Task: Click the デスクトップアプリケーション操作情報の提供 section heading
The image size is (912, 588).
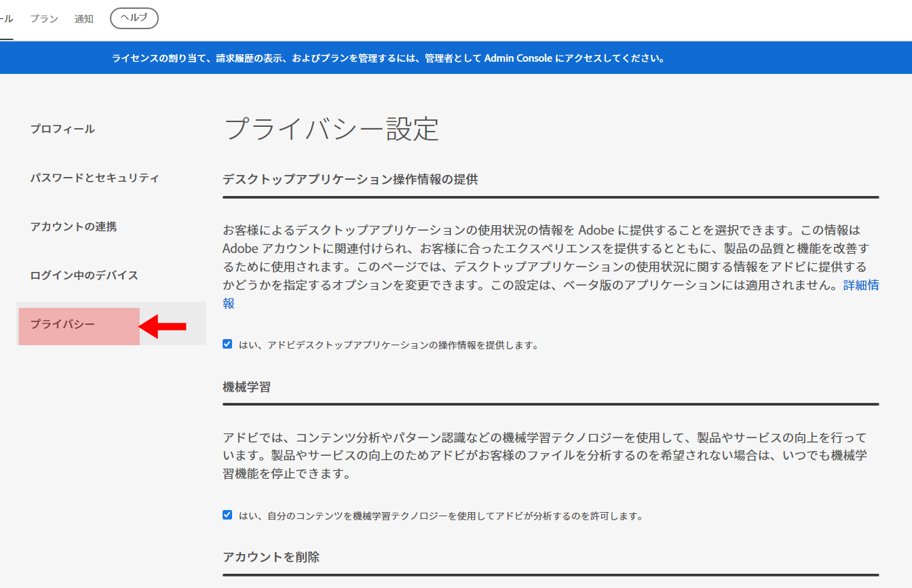Action: coord(350,180)
